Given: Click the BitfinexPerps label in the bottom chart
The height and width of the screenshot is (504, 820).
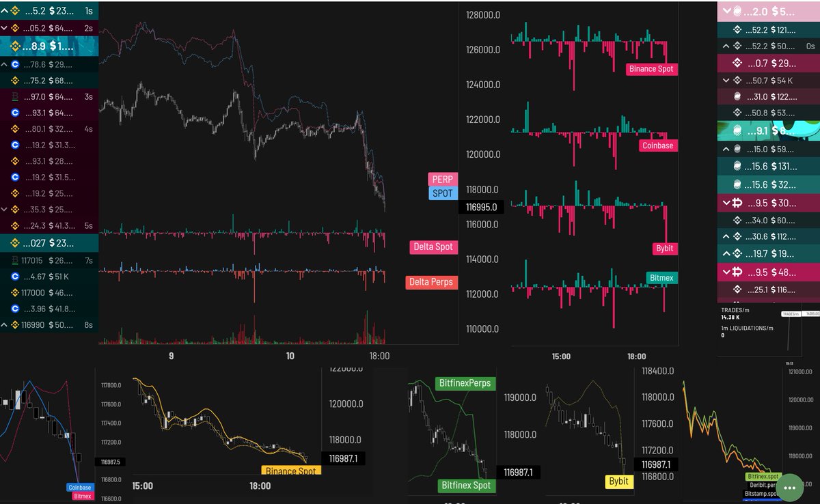Looking at the screenshot, I should 464,383.
